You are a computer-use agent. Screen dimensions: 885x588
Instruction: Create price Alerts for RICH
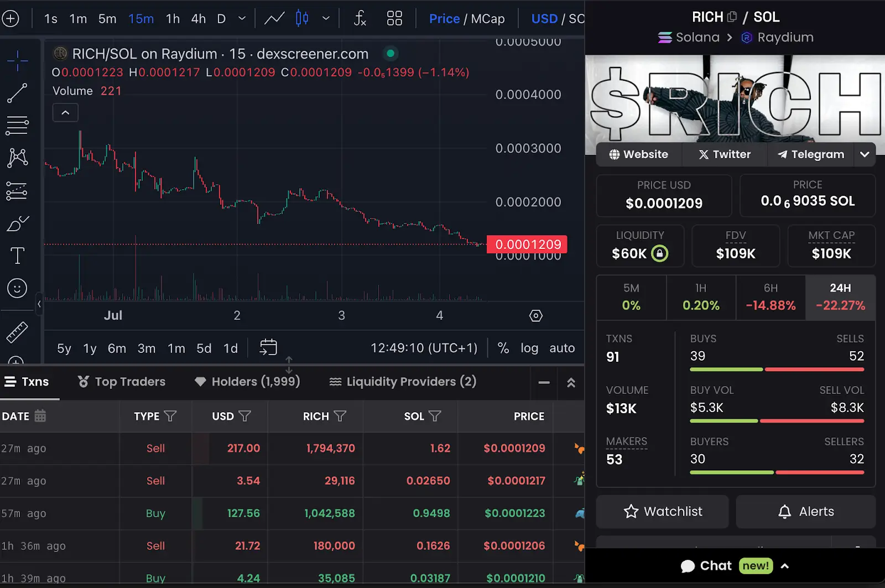pos(806,512)
